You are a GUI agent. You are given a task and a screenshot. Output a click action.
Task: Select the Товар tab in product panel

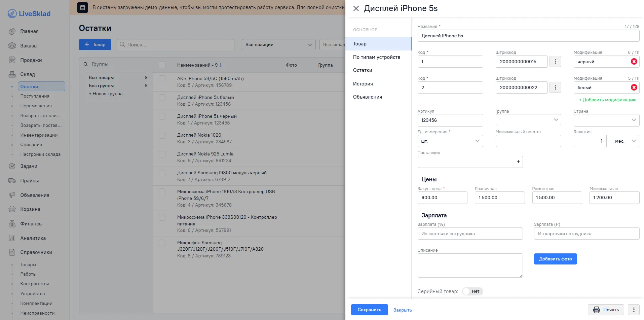378,44
